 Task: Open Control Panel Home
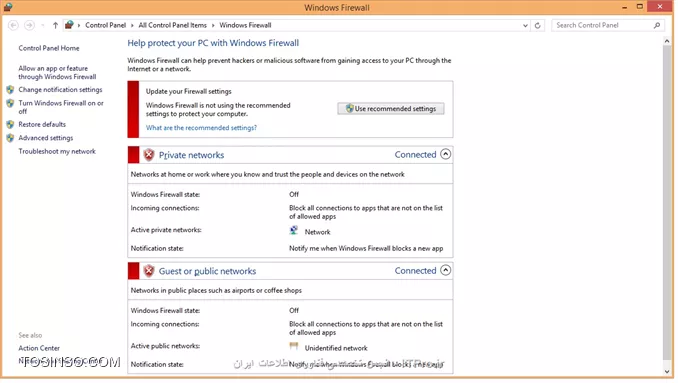(49, 48)
